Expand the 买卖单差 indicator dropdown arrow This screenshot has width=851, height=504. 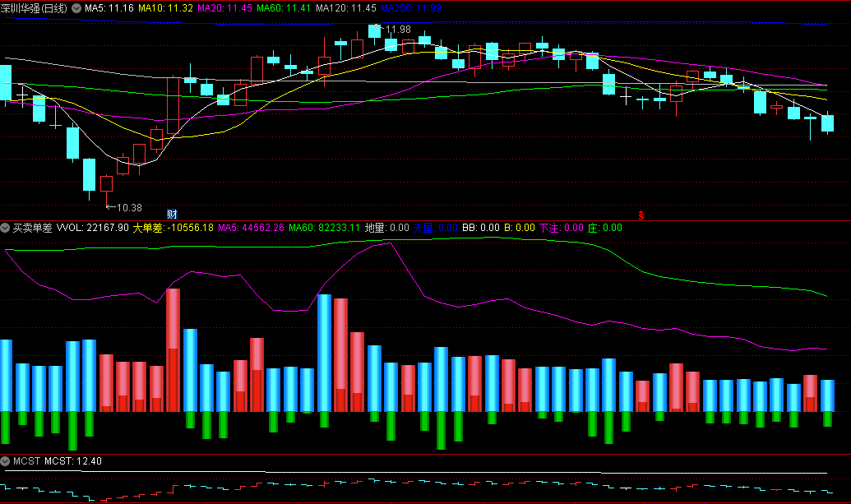coord(5,228)
